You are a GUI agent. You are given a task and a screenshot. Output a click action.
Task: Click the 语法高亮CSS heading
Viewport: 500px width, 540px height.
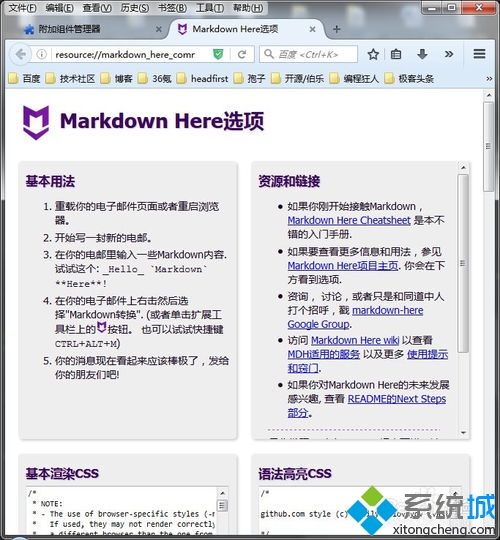[x=295, y=474]
